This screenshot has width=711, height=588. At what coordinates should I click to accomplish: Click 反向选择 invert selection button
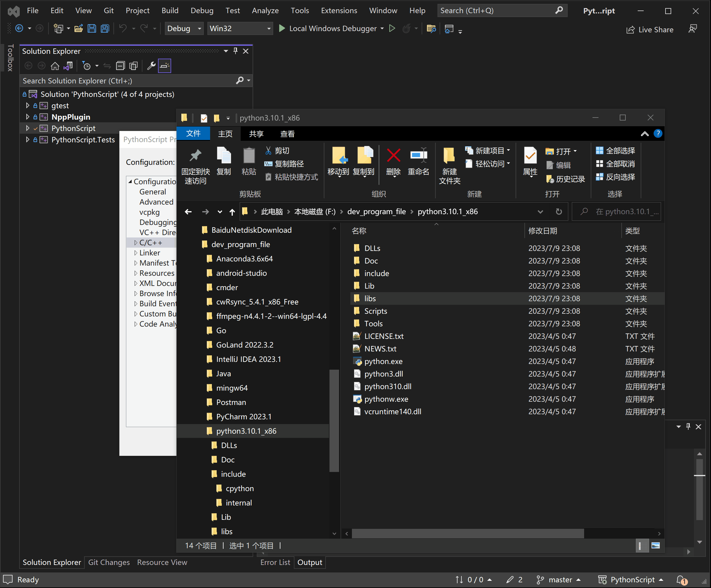coord(615,177)
